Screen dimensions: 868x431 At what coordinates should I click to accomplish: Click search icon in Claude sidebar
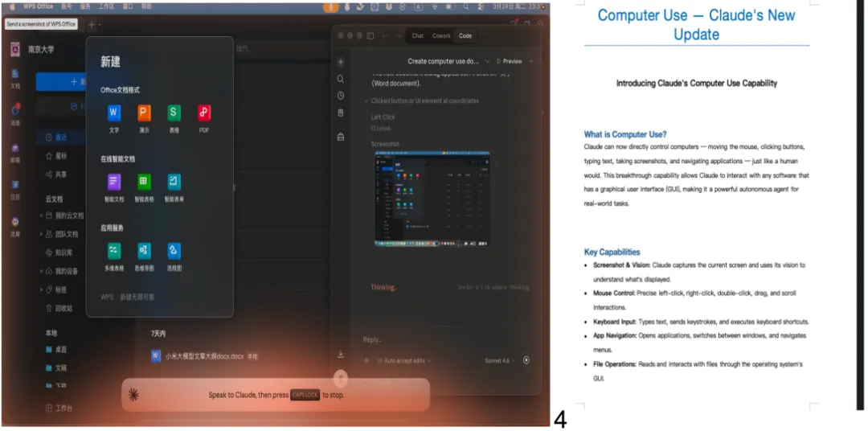point(341,79)
